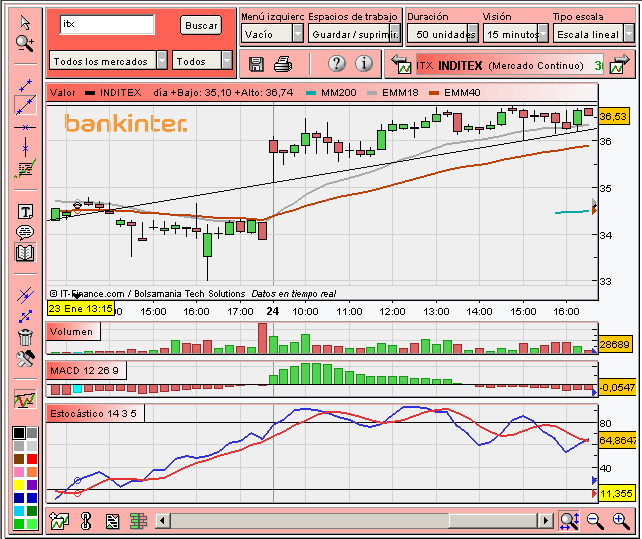Pick the pink color swatch
Image resolution: width=642 pixels, height=539 pixels.
pos(19,472)
